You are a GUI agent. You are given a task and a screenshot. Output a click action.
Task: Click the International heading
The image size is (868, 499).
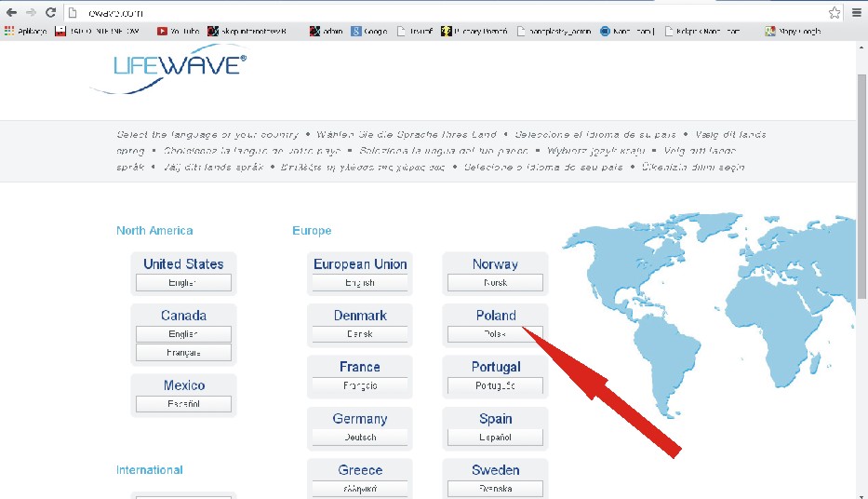point(150,469)
